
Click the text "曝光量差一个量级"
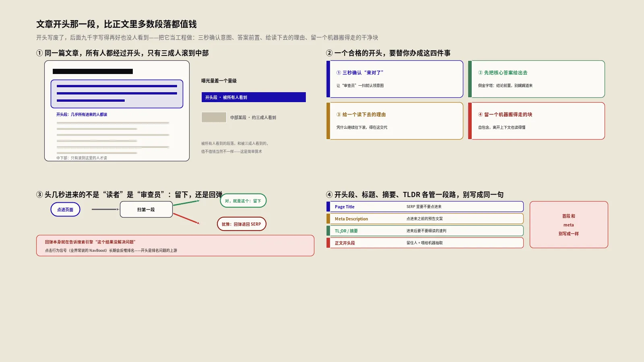[219, 81]
